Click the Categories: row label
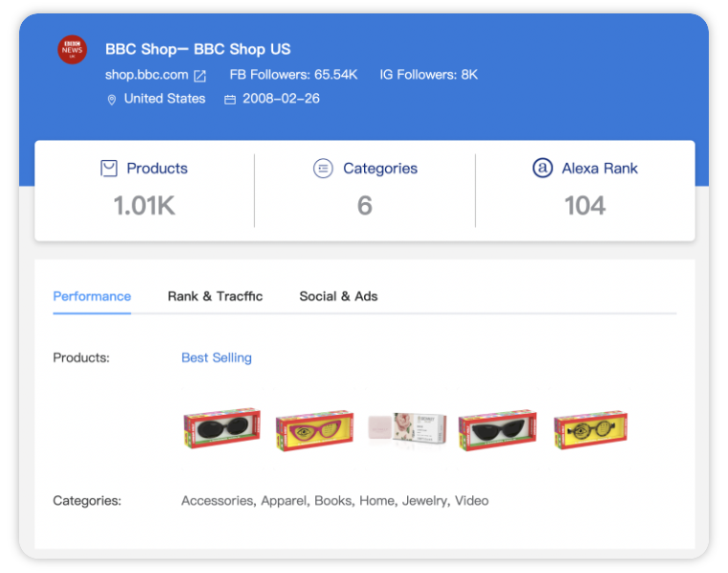This screenshot has width=728, height=573. click(x=87, y=500)
